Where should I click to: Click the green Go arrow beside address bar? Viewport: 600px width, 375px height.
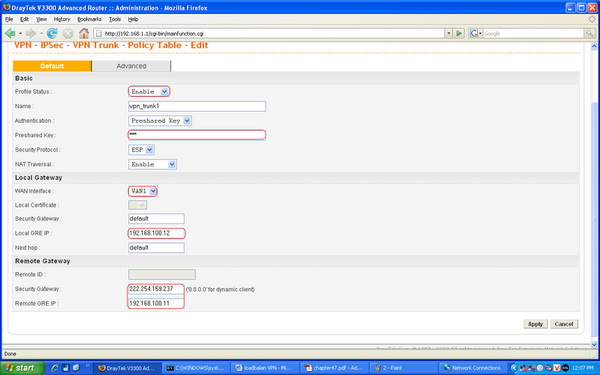click(x=458, y=33)
